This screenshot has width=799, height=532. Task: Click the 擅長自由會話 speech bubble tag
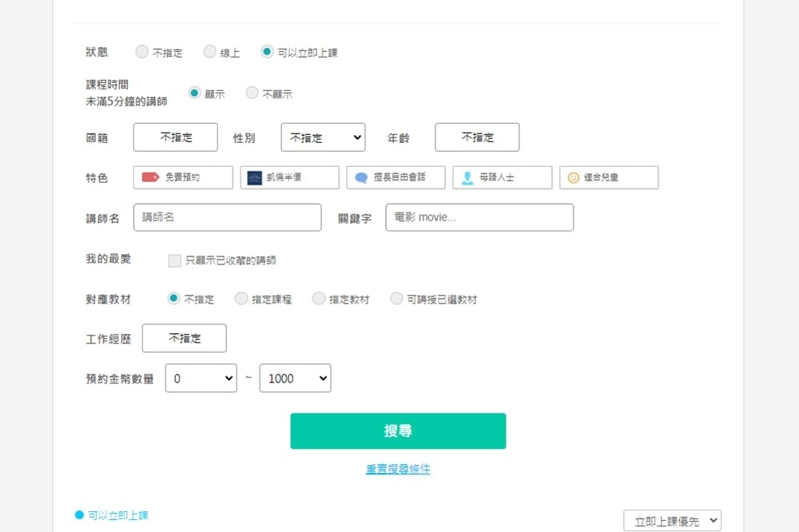(396, 177)
